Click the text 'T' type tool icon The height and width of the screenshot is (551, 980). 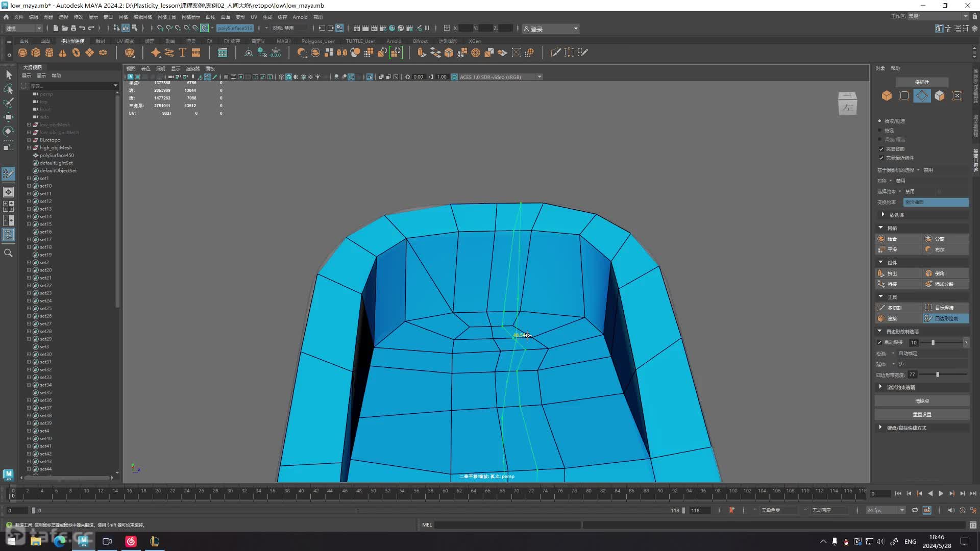(x=182, y=53)
